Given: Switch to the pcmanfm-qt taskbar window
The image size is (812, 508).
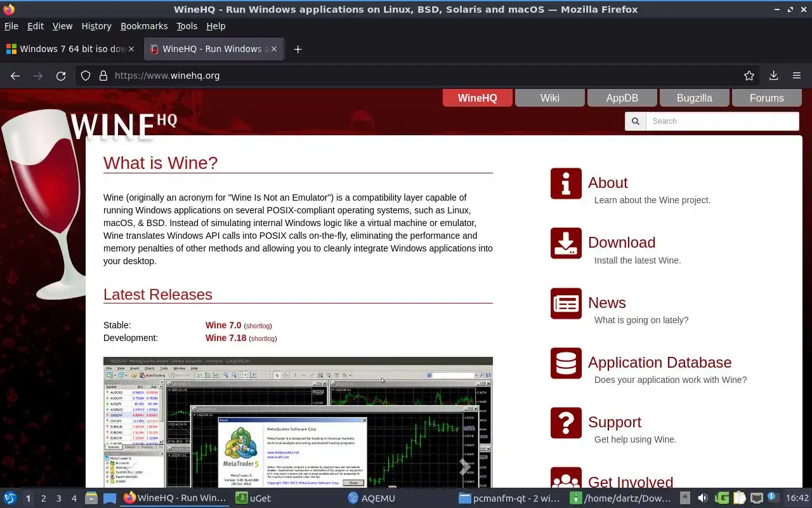Looking at the screenshot, I should 511,498.
